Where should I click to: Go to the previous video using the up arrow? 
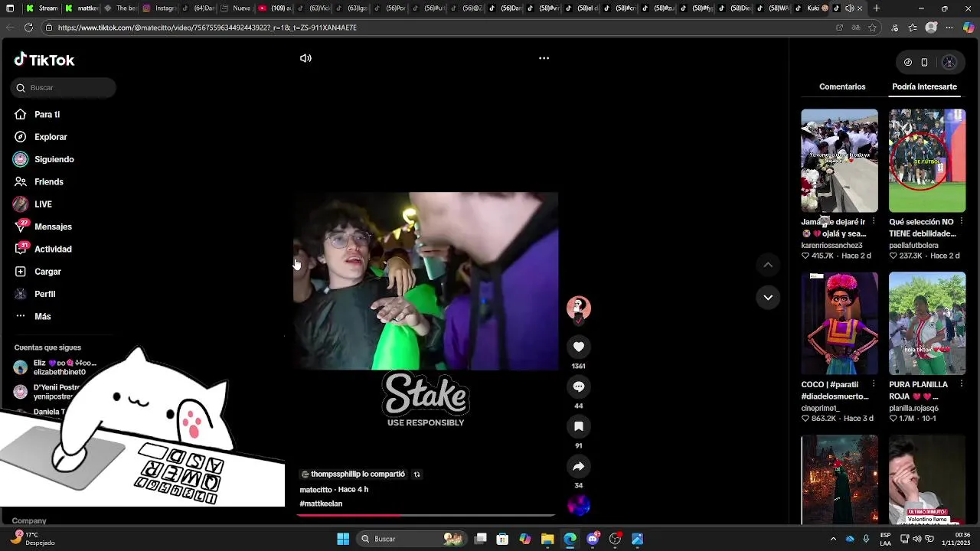pyautogui.click(x=768, y=265)
